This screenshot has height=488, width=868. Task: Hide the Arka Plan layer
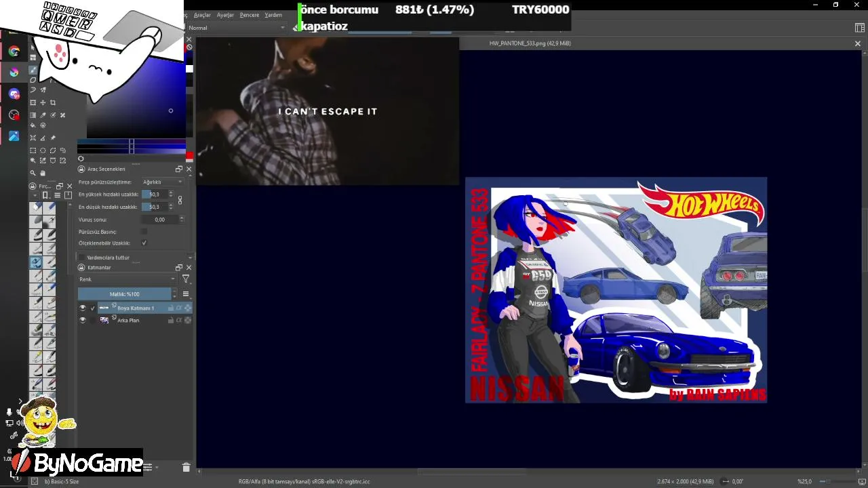83,320
